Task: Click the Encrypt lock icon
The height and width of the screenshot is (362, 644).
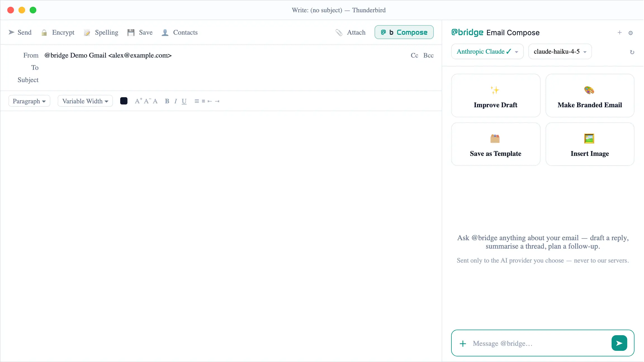Action: click(44, 33)
